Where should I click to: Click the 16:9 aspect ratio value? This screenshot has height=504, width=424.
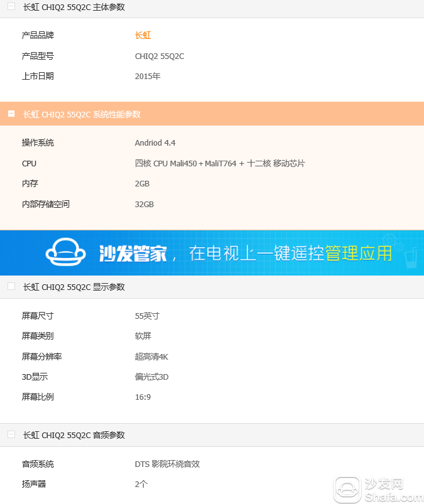(143, 397)
